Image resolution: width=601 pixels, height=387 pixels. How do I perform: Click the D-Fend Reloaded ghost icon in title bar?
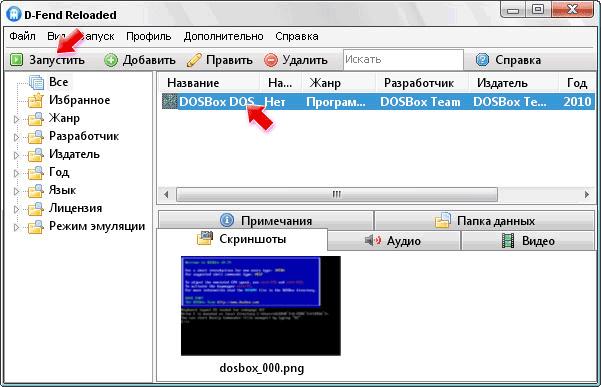(14, 15)
